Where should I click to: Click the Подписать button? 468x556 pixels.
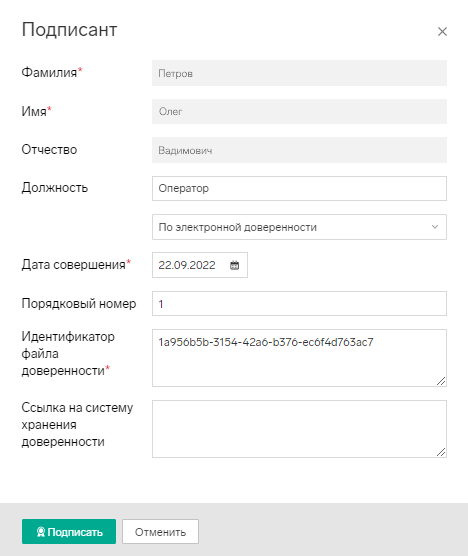click(x=69, y=532)
